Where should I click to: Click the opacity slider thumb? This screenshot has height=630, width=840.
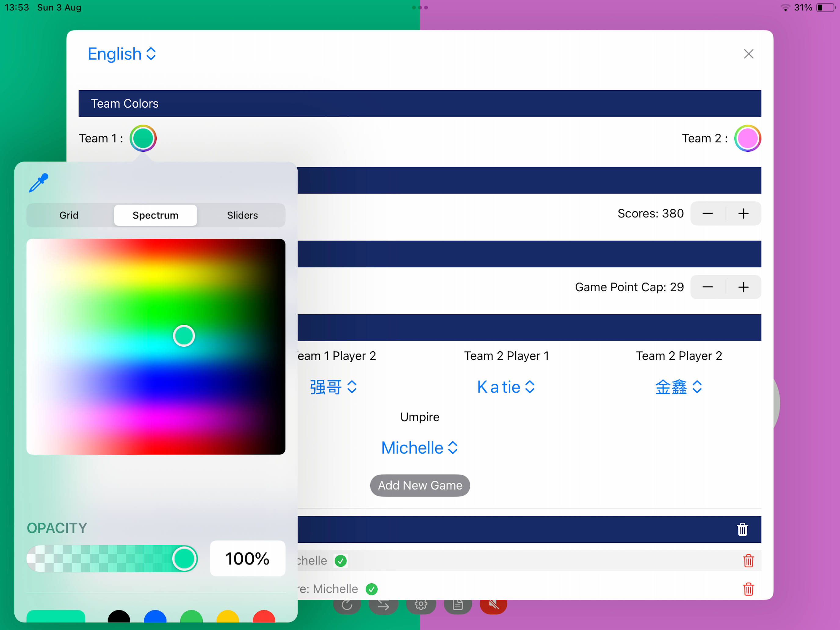pos(185,559)
